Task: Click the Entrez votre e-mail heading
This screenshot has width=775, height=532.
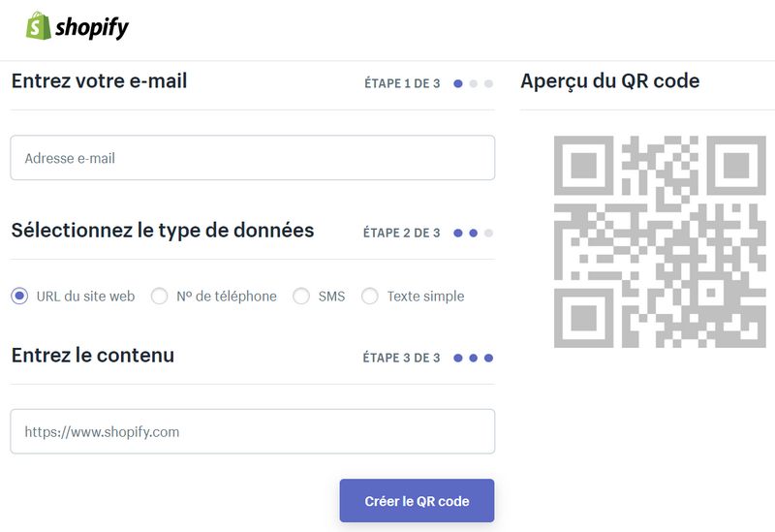Action: 99,81
